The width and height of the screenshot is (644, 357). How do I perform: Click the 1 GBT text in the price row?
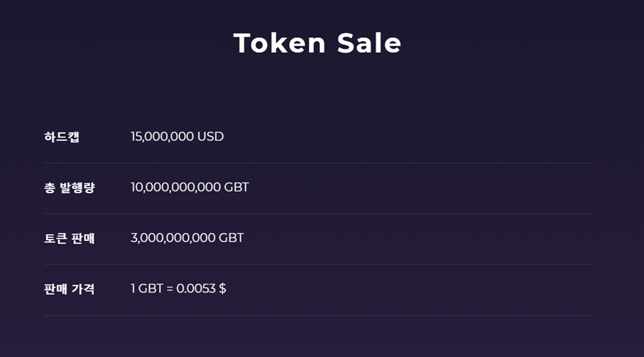pos(147,289)
